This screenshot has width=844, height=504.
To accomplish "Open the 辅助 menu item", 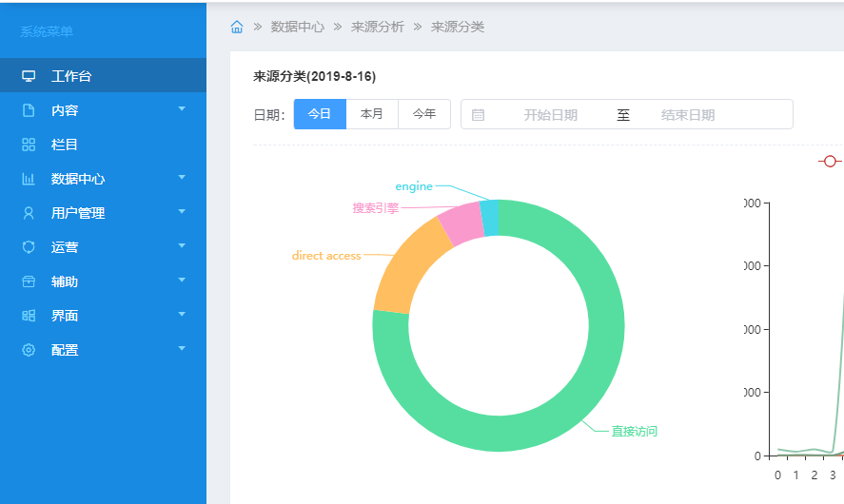I will click(x=65, y=281).
